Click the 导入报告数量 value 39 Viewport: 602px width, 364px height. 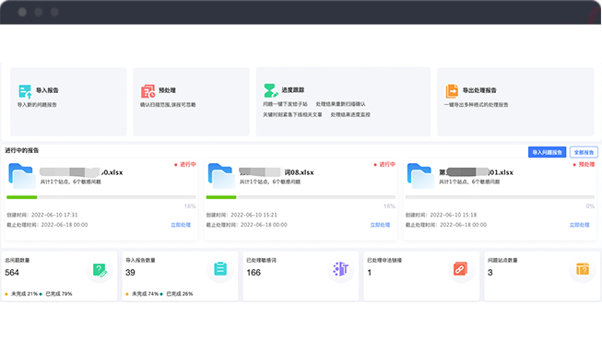(x=130, y=273)
